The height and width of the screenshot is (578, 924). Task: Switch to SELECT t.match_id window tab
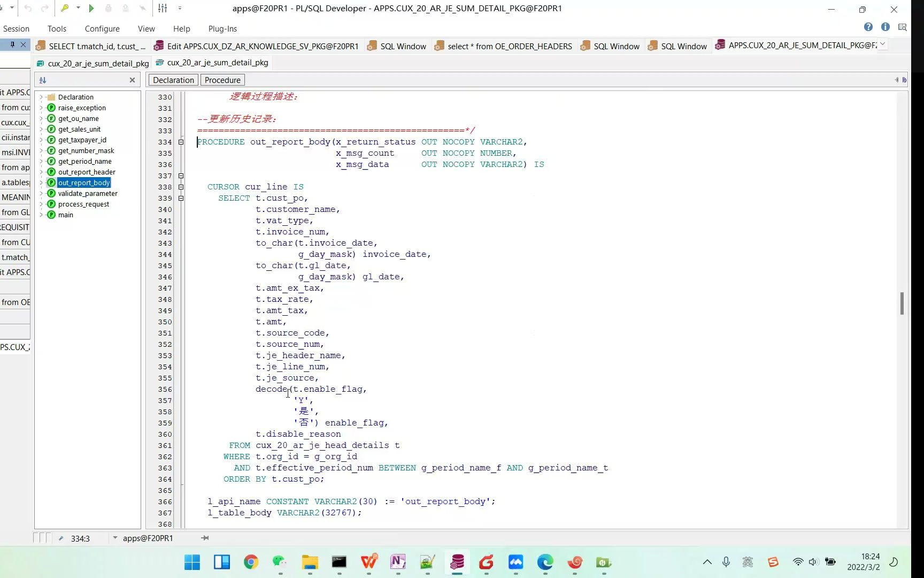(90, 46)
